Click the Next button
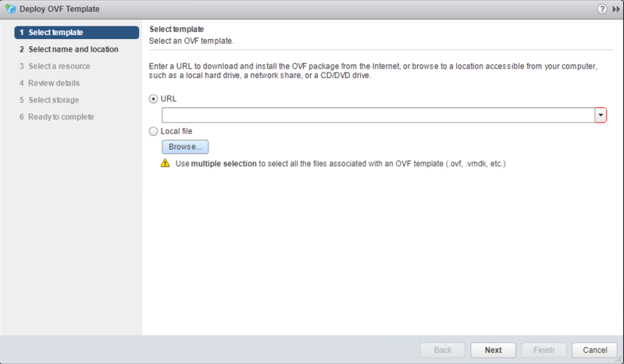 click(x=493, y=350)
